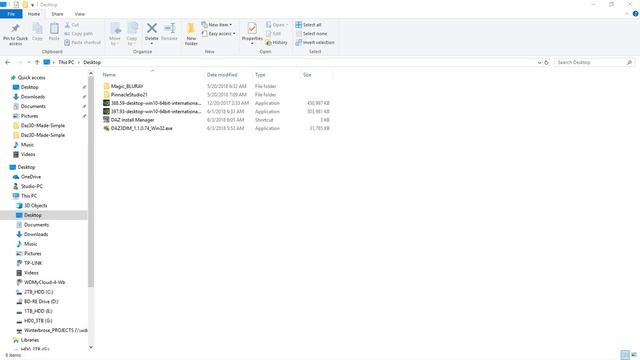Open OneDrive in navigation pane
The height and width of the screenshot is (360, 640).
coord(31,177)
